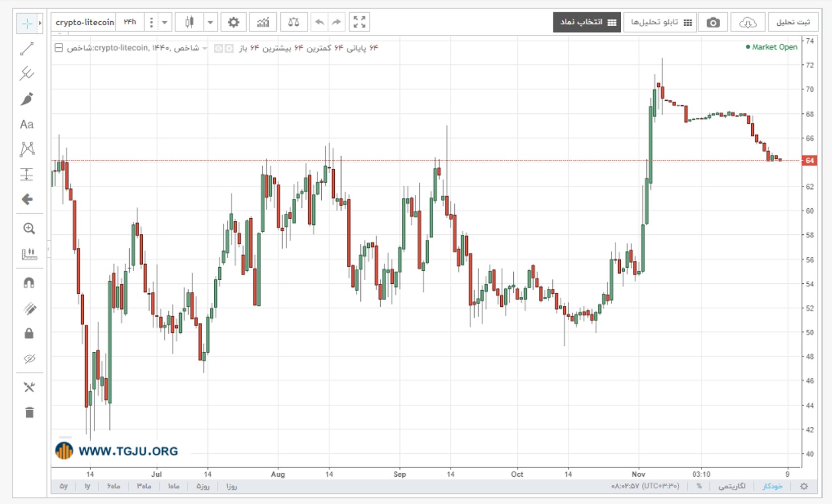Toggle lock all drawing tools
The image size is (832, 504).
29,333
